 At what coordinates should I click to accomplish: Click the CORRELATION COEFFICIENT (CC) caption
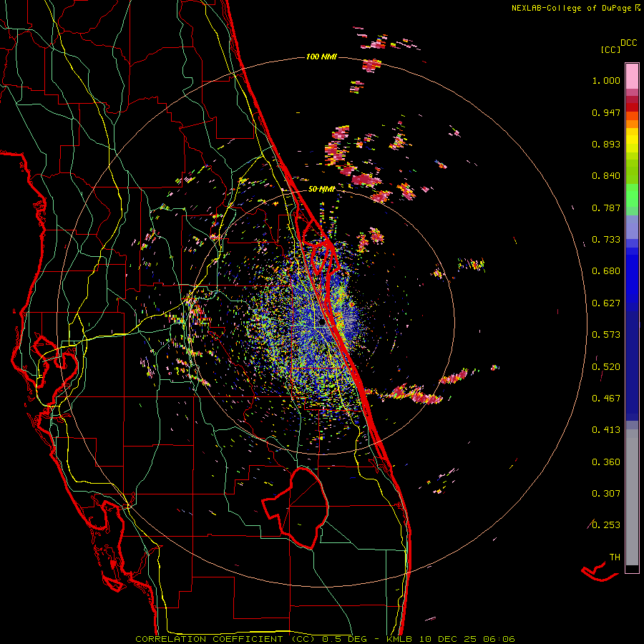tap(225, 639)
